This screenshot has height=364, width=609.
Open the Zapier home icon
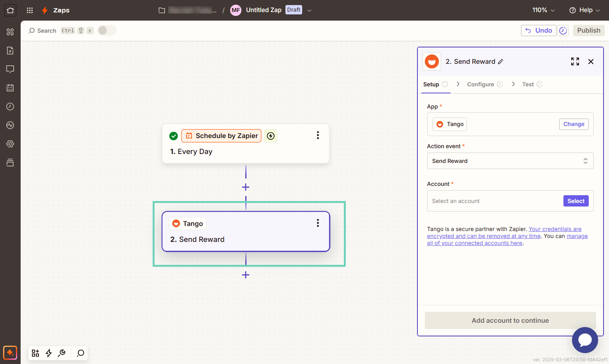(10, 10)
